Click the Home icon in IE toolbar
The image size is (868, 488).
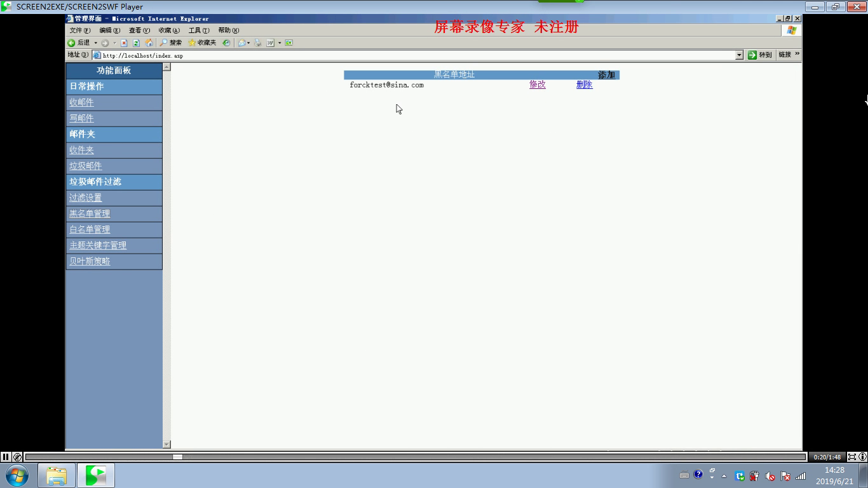click(149, 43)
